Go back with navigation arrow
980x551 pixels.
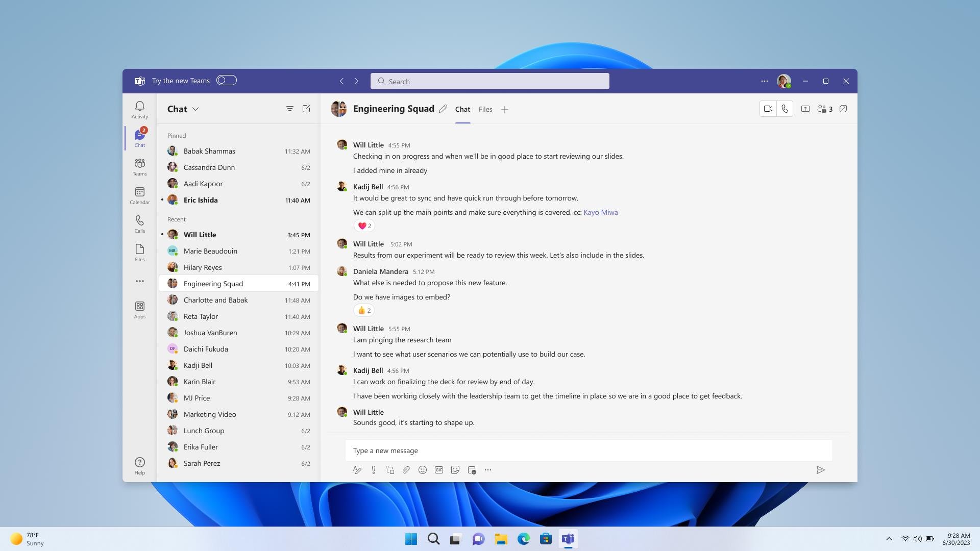coord(341,81)
